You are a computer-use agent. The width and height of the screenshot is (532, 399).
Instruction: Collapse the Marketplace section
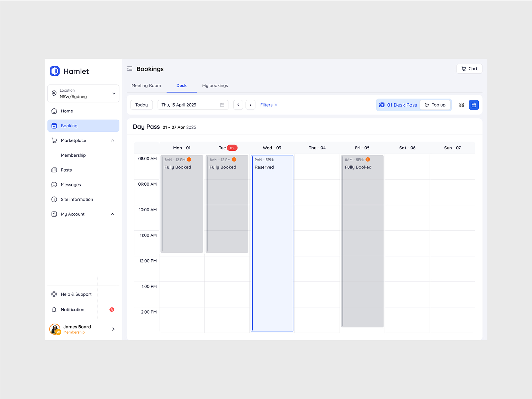pos(112,140)
